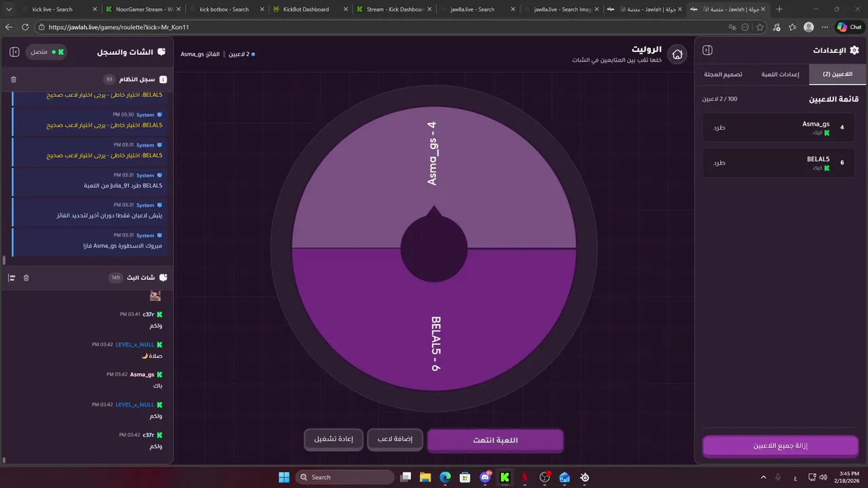Click the connected status badge متصل
This screenshot has width=868, height=488.
point(47,52)
